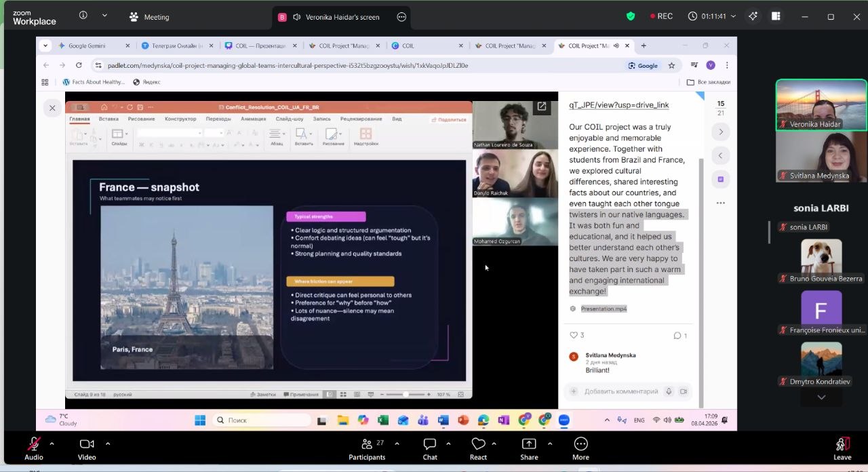Expand the audio settings arrow next to Audio
This screenshot has width=868, height=472.
[x=52, y=444]
